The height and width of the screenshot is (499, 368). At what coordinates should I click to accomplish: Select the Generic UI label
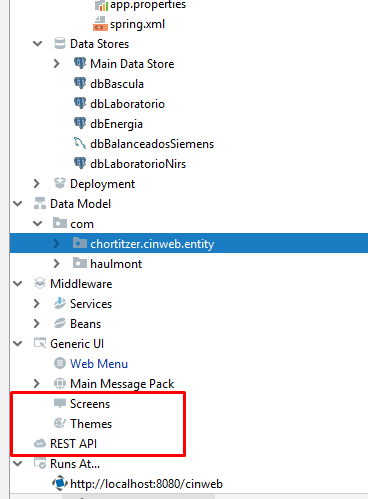coord(77,344)
